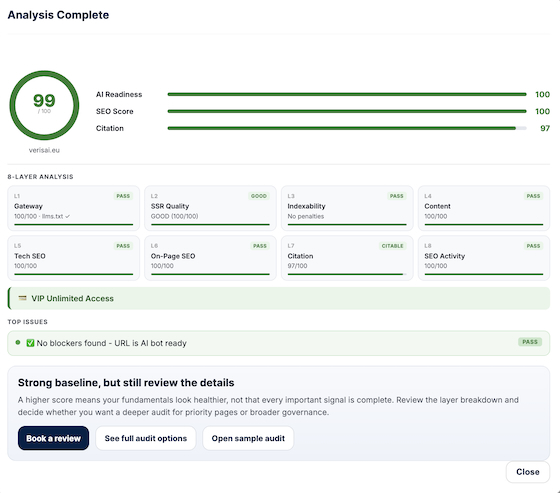
Task: Select the L2 SSR Quality card
Action: [210, 208]
